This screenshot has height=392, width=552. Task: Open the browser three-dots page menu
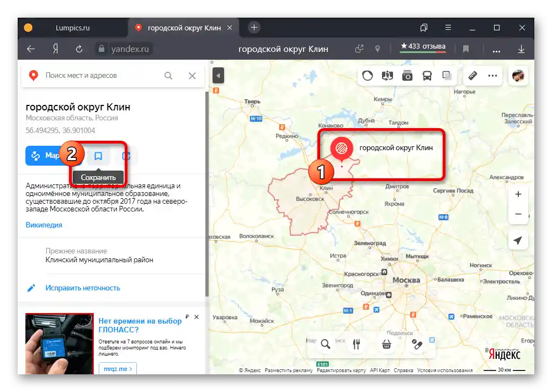pos(496,50)
